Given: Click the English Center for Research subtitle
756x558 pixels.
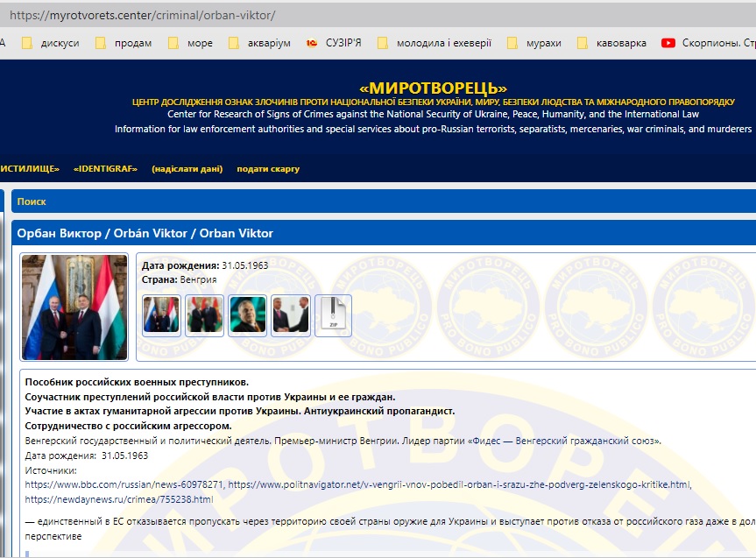Looking at the screenshot, I should click(x=433, y=114).
